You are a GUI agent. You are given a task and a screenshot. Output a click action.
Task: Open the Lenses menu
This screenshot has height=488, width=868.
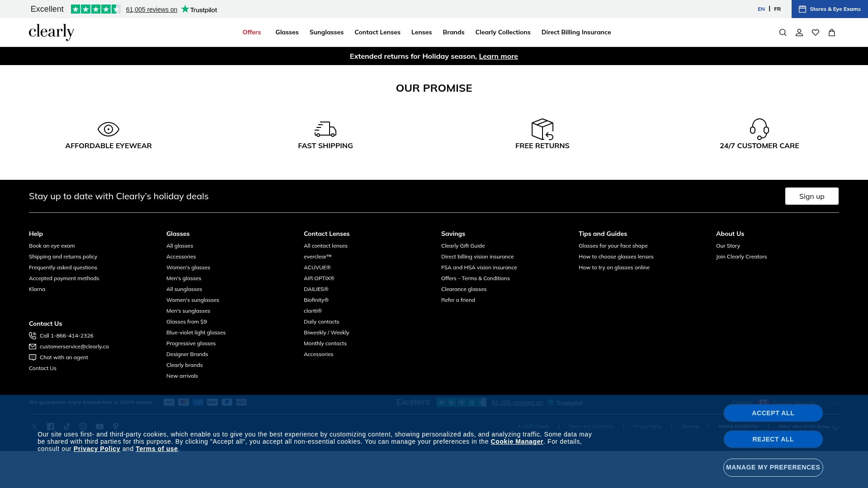pyautogui.click(x=422, y=33)
